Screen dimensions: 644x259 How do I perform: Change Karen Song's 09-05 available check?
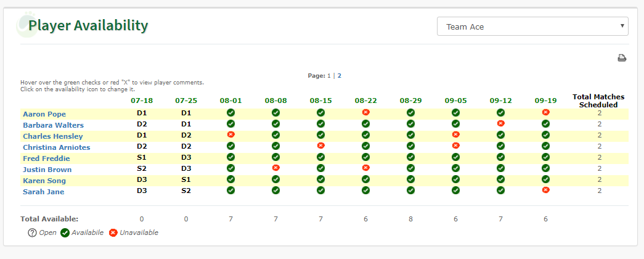(455, 179)
